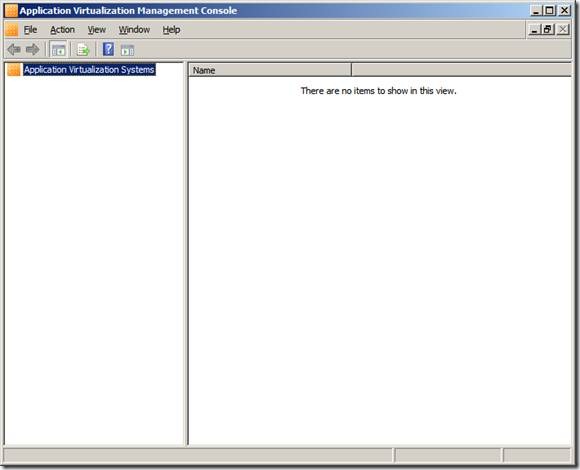Select Application Virtualization Systems tree node
Screen dimensions: 580x470
pyautogui.click(x=89, y=70)
